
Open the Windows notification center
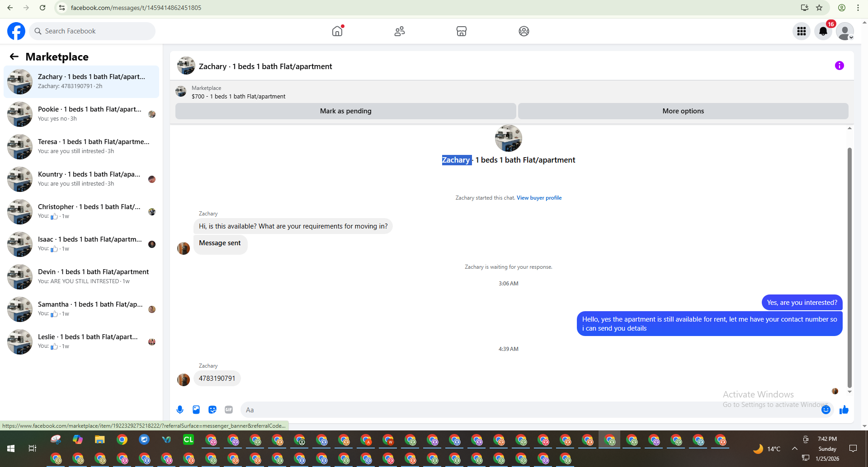[853, 448]
